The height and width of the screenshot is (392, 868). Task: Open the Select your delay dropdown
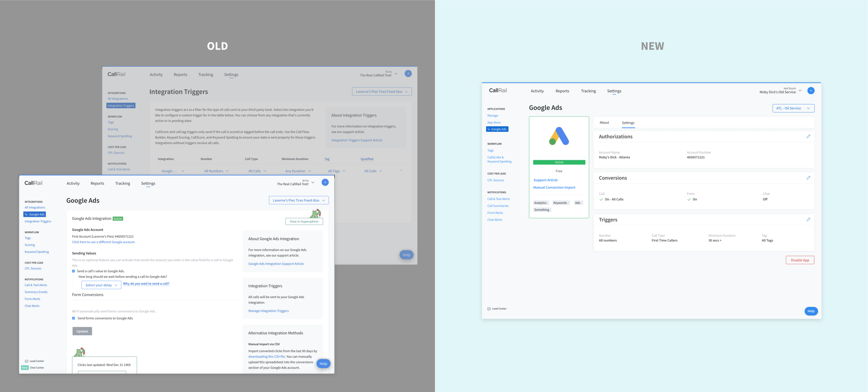[101, 285]
